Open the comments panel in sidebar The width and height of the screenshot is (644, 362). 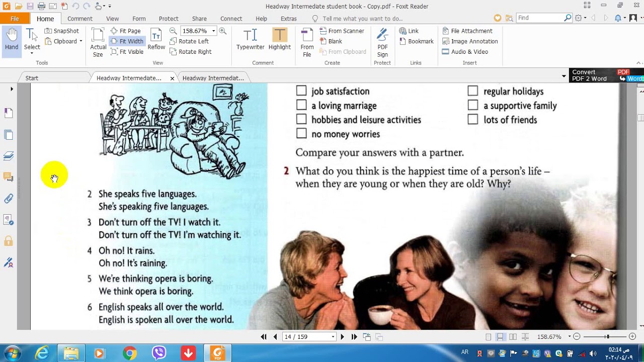[9, 177]
